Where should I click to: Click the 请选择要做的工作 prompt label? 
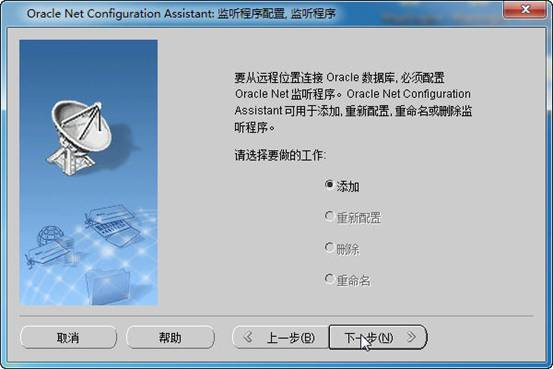coord(280,155)
